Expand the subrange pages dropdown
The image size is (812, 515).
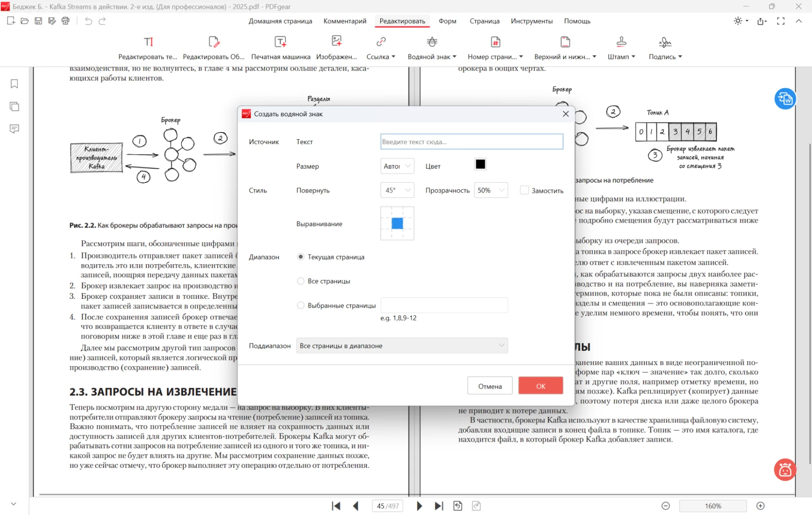pyautogui.click(x=402, y=346)
